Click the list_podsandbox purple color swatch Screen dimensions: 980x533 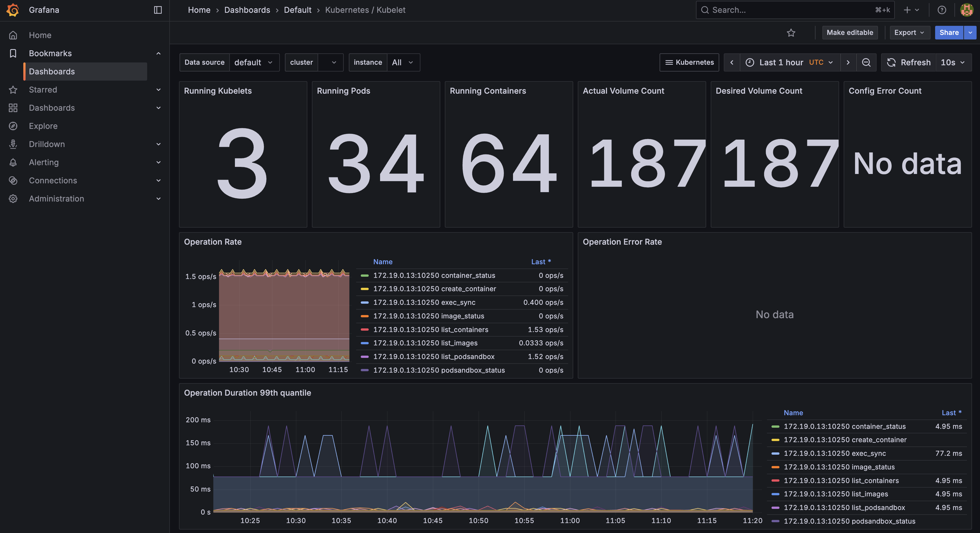(x=364, y=356)
